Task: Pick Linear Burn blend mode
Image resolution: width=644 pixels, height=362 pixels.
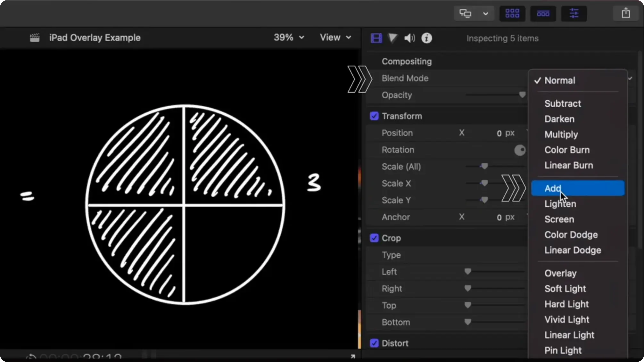Action: pyautogui.click(x=578, y=165)
